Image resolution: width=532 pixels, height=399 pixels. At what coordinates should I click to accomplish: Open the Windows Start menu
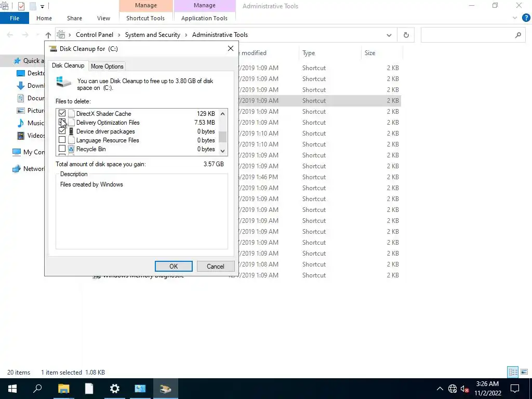click(12, 389)
